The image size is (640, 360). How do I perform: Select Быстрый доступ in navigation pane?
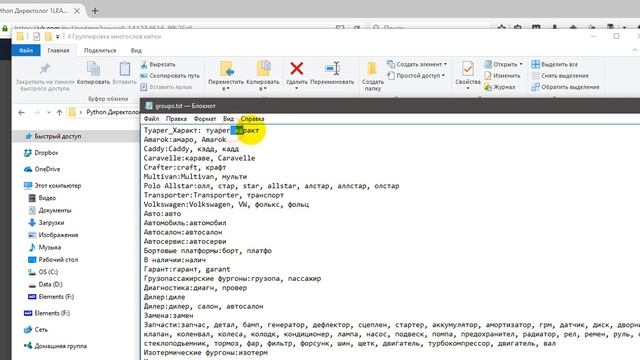pos(58,136)
